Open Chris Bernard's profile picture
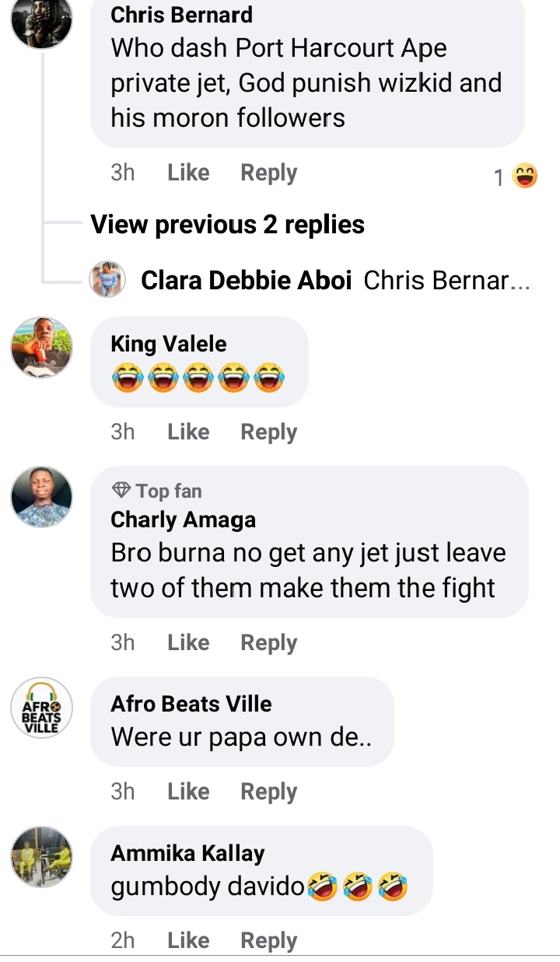This screenshot has width=560, height=962. click(41, 19)
